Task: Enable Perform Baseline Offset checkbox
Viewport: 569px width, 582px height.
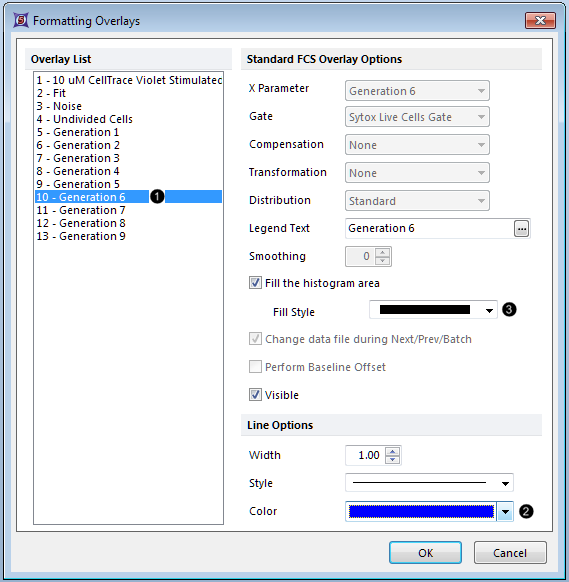Action: 255,367
